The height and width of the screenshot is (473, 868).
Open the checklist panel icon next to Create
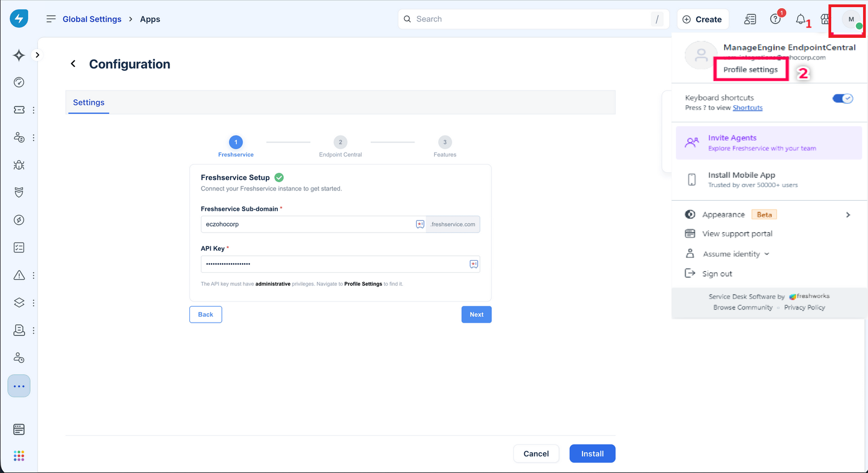[x=750, y=19]
